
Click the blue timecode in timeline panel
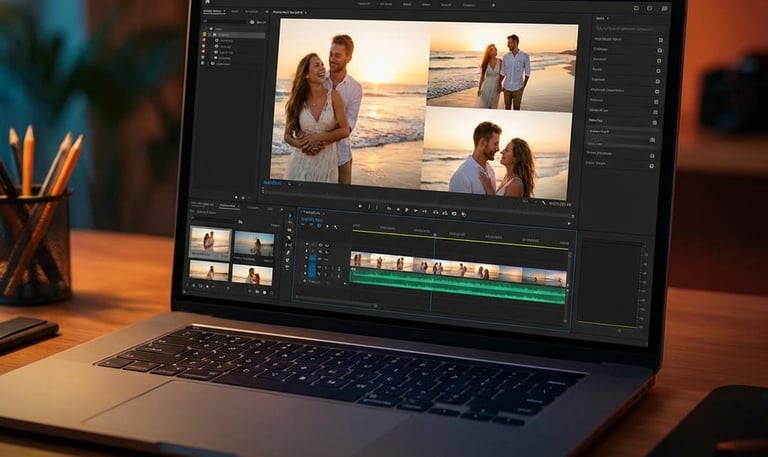coord(312,220)
